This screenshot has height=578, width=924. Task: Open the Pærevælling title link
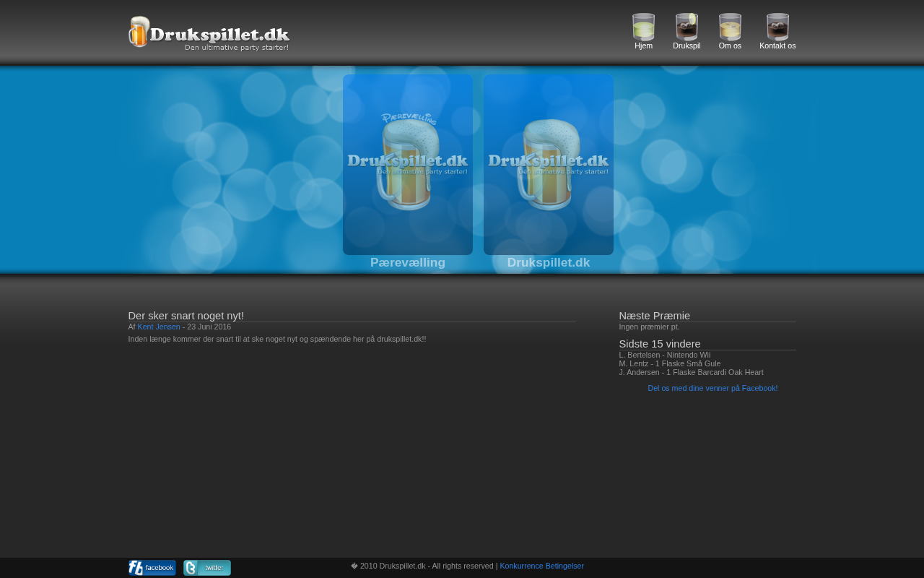click(408, 263)
